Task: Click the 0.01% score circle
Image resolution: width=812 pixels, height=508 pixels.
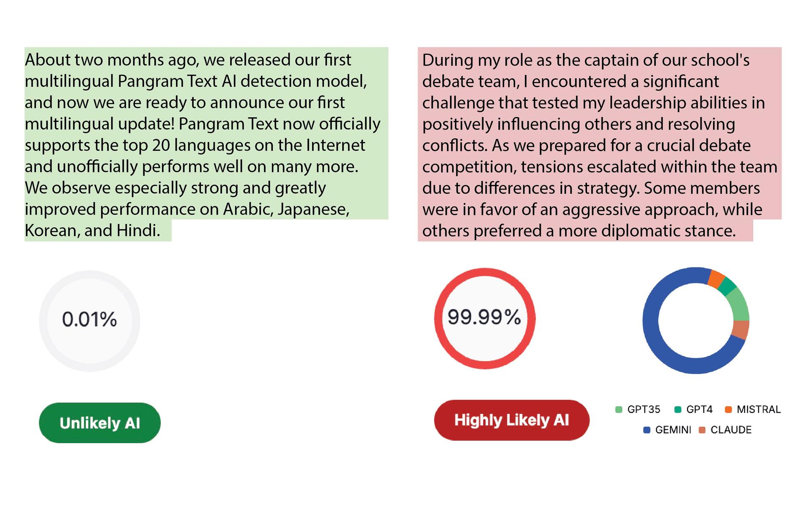Action: click(x=90, y=320)
